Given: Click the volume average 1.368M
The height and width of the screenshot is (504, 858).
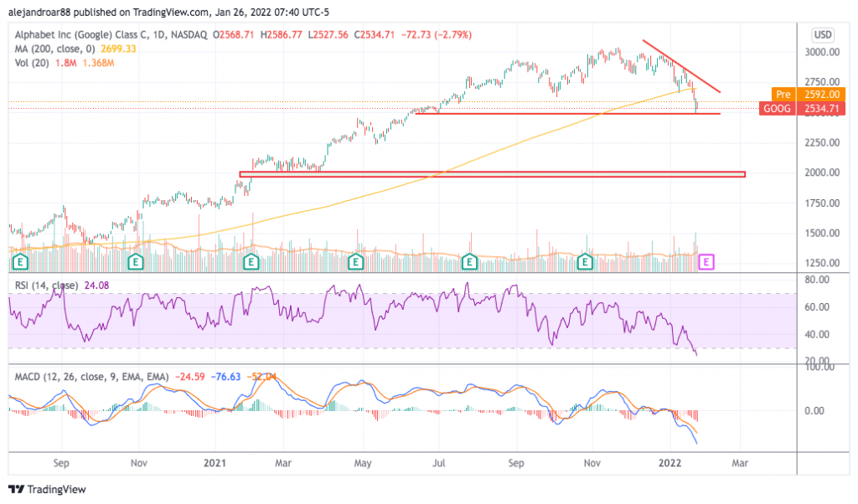Looking at the screenshot, I should click(x=99, y=63).
